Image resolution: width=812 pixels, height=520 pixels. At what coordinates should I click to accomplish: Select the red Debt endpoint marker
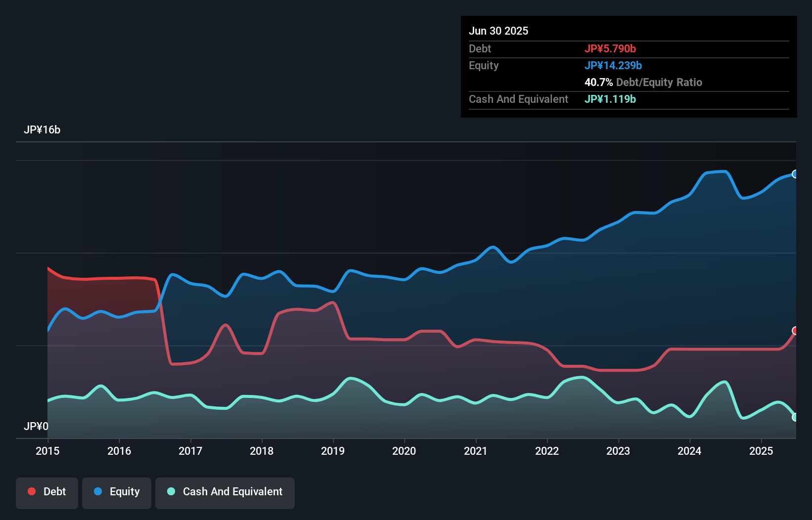795,331
